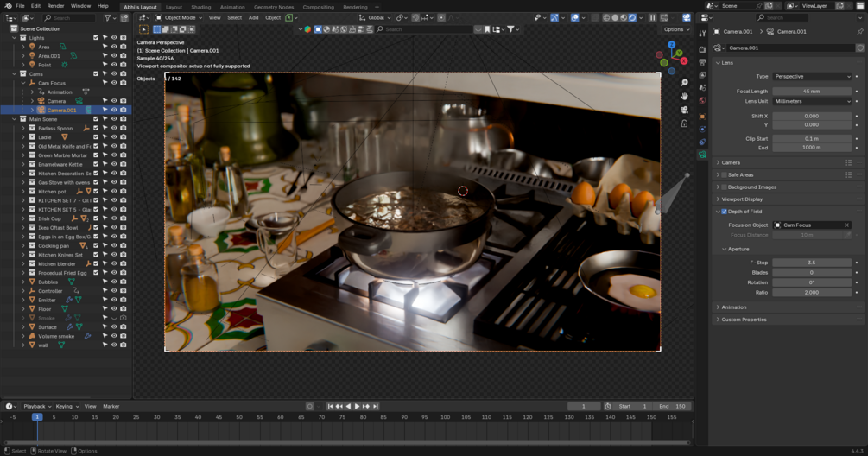
Task: Exclude the Lights collection checkbox
Action: [x=96, y=38]
